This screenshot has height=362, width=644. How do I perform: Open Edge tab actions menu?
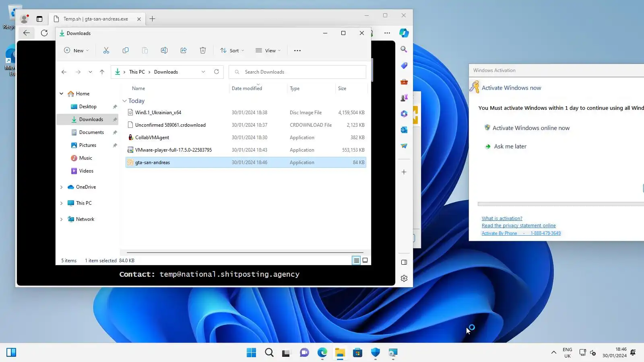pyautogui.click(x=39, y=19)
